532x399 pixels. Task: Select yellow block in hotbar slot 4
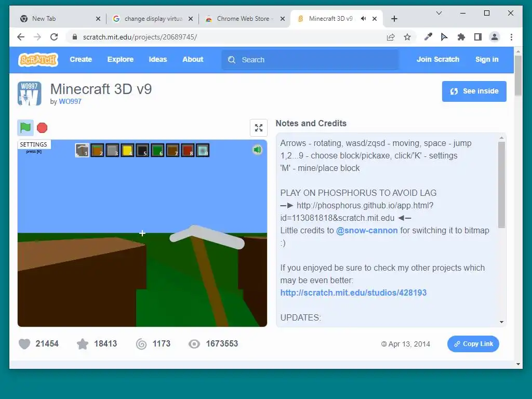coord(127,150)
